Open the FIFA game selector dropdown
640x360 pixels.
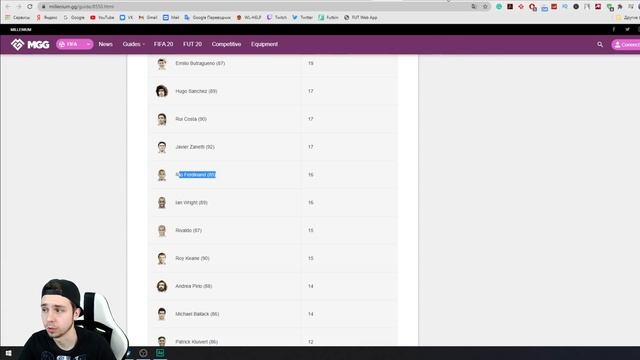[75, 44]
